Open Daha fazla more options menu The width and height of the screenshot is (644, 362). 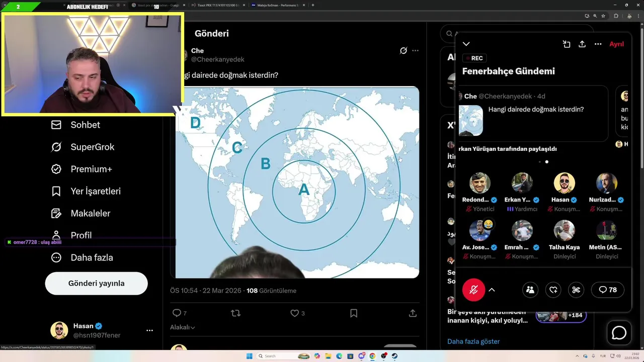pos(82,257)
